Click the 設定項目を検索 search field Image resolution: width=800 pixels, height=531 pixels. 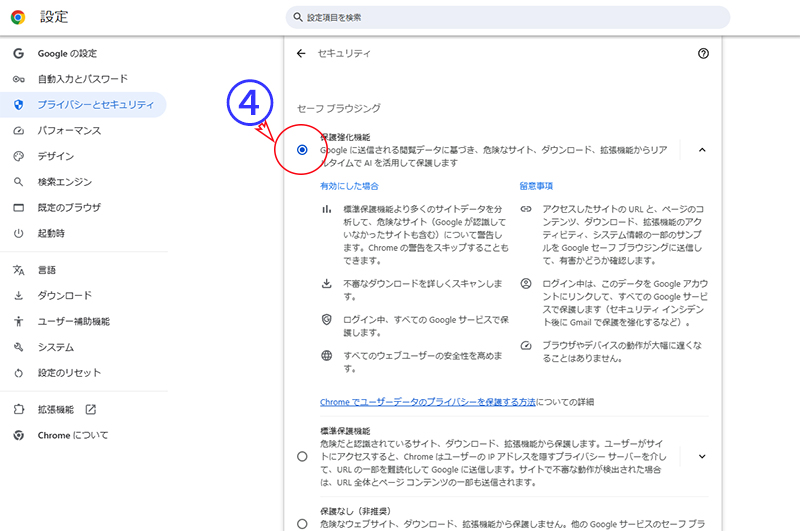[x=508, y=17]
